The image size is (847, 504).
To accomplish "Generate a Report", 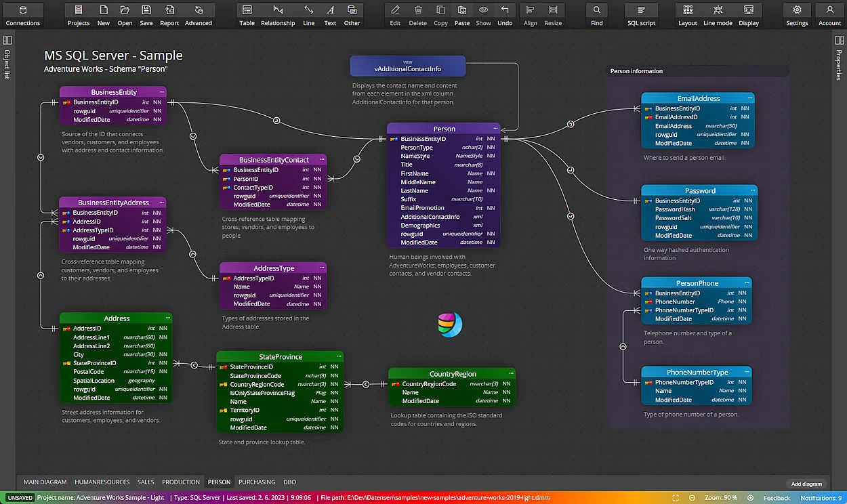I will click(x=169, y=16).
